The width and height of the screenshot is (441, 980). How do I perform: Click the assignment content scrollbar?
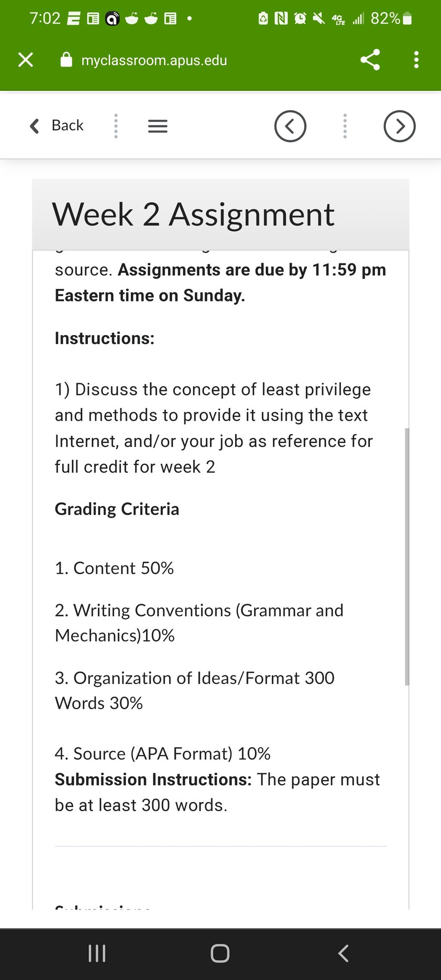(407, 556)
